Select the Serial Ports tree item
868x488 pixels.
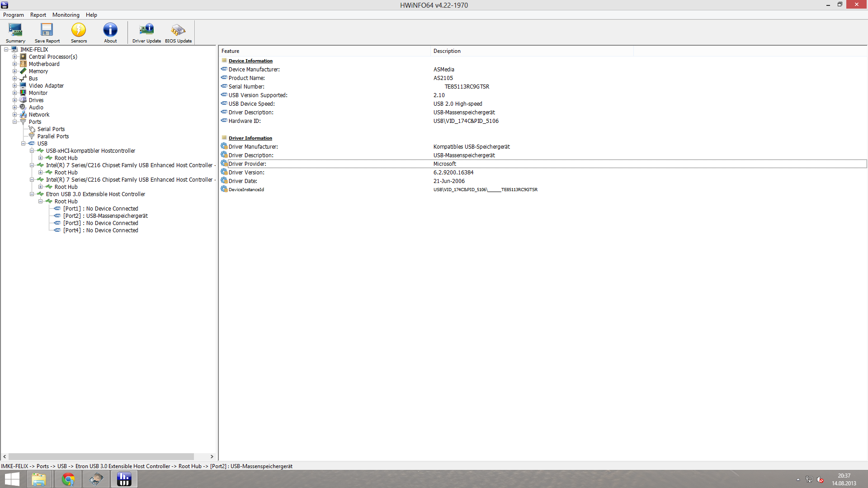tap(51, 129)
